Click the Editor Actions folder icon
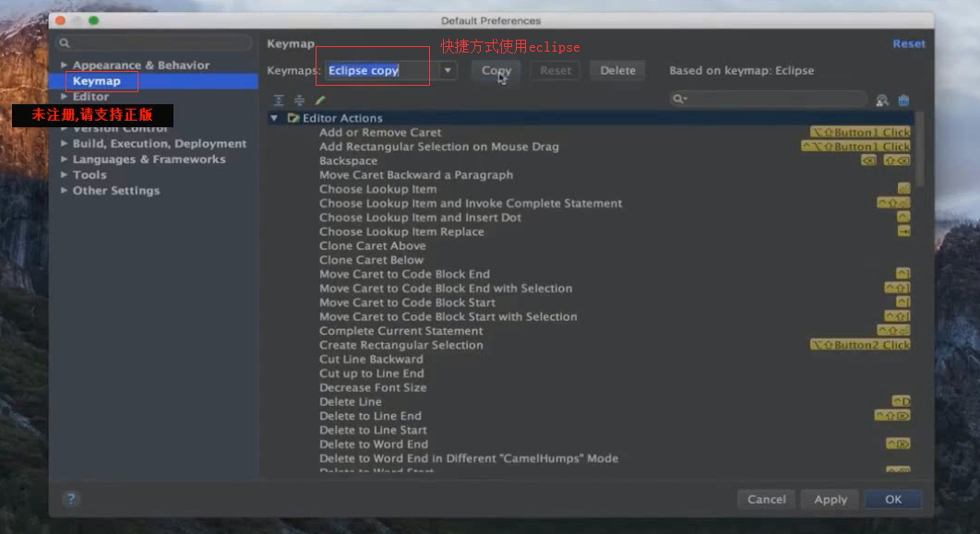 click(293, 117)
